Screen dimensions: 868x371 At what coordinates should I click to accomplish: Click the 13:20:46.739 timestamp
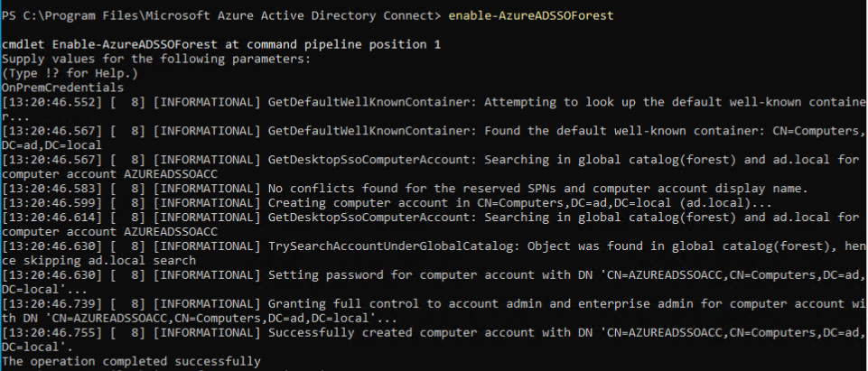[45, 303]
